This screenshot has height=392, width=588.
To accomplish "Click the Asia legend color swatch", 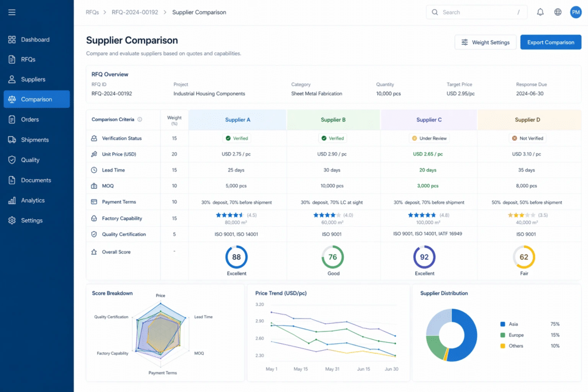I will coord(502,324).
